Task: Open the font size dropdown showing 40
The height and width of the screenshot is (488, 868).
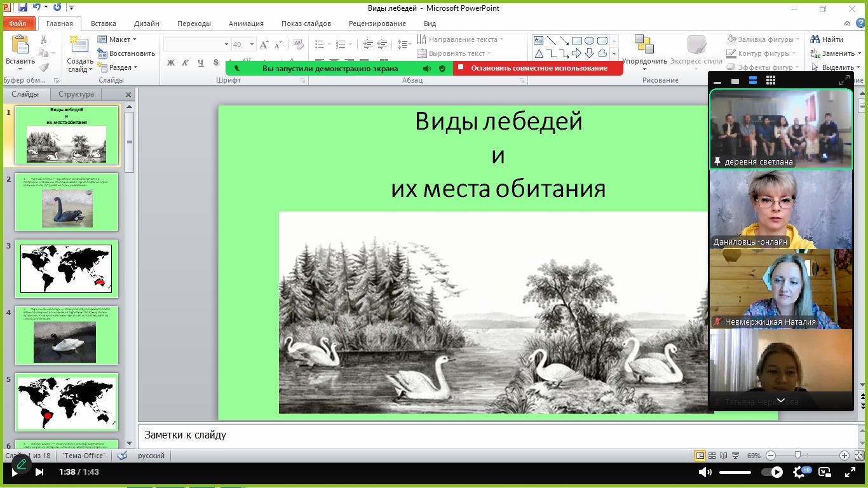Action: point(252,44)
